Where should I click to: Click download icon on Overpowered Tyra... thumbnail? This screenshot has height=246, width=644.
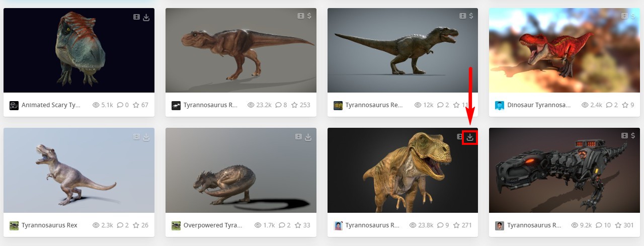tap(308, 137)
